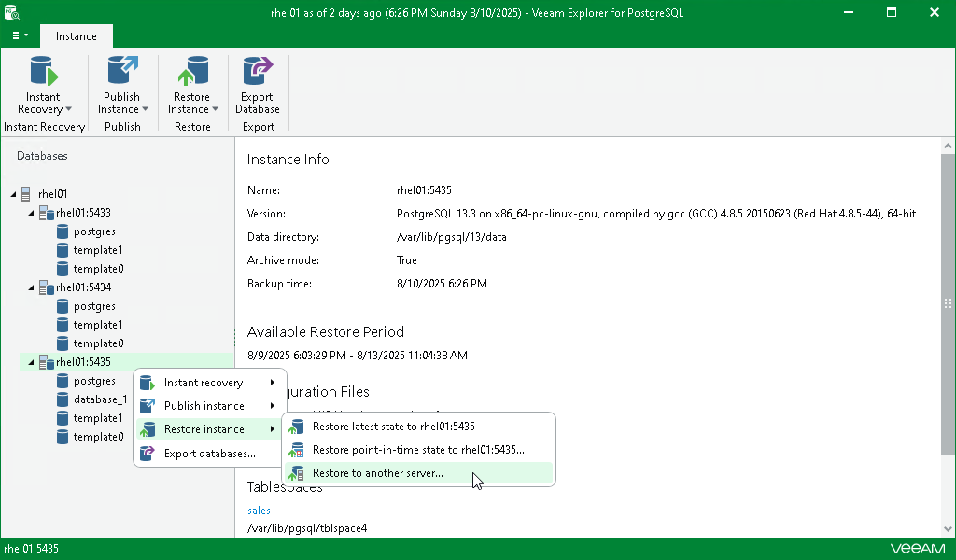956x560 pixels.
Task: Switch to the Instance ribbon tab
Action: 76,36
